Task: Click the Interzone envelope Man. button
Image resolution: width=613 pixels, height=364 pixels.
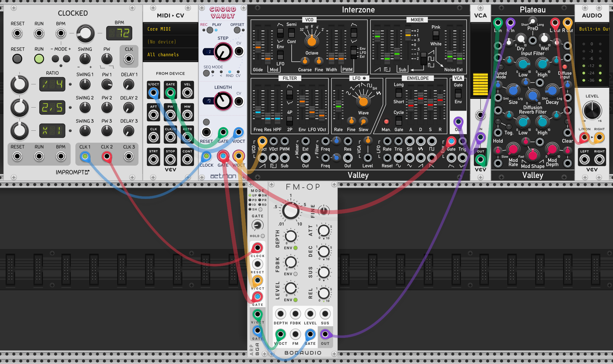Action: pos(386,121)
